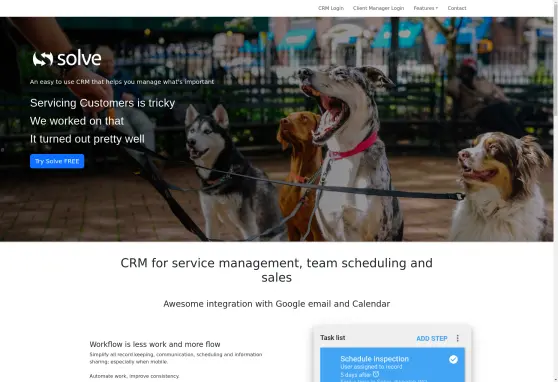The image size is (558, 382).
Task: Click the small arrow next to Features
Action: point(437,8)
